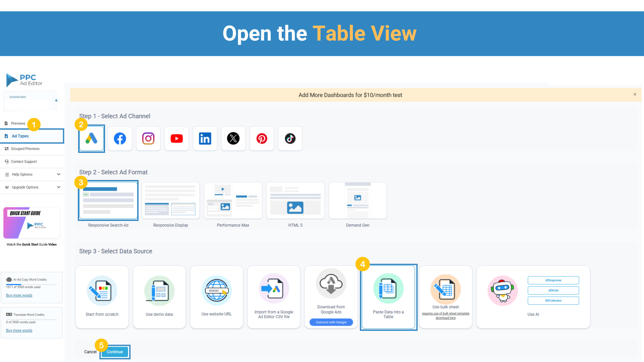The image size is (644, 362).
Task: Dismiss the Add More Dashboards banner
Action: point(635,95)
